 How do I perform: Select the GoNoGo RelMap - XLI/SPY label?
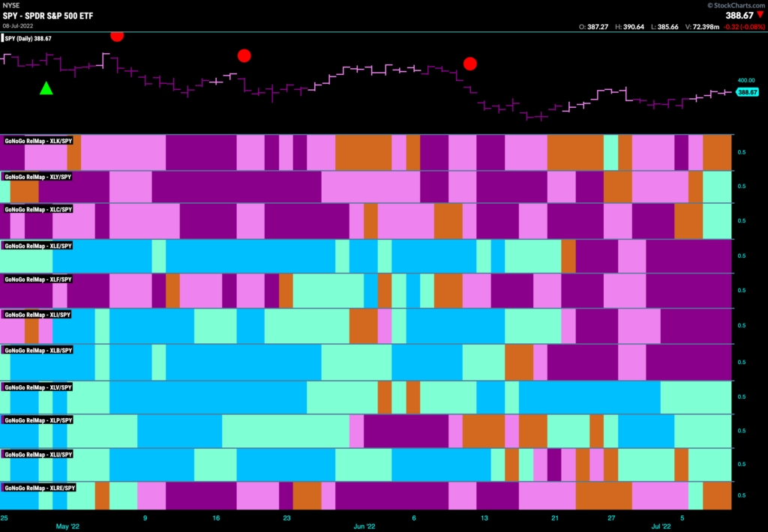[x=37, y=315]
